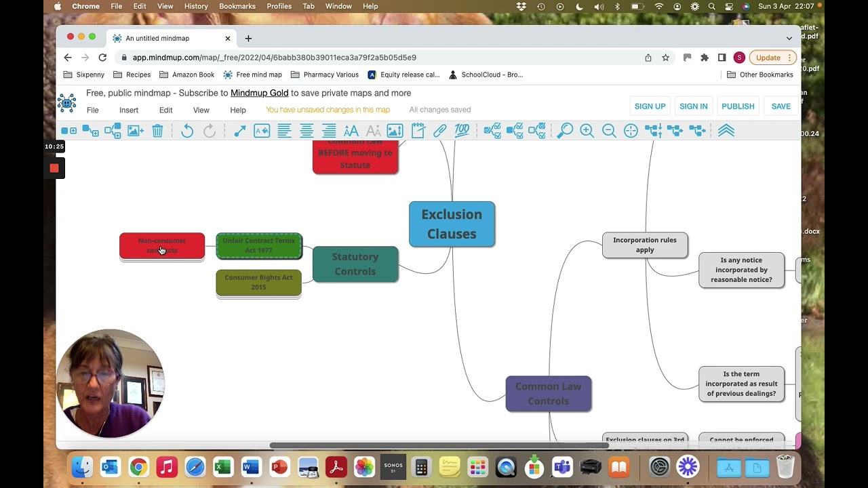Open the Wi-Fi status menu
This screenshot has width=868, height=488.
coord(658,6)
